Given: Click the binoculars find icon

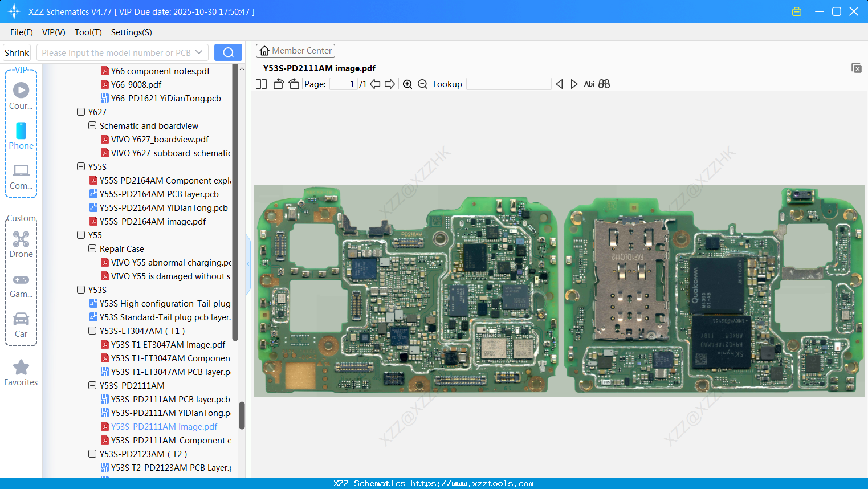Looking at the screenshot, I should [604, 84].
